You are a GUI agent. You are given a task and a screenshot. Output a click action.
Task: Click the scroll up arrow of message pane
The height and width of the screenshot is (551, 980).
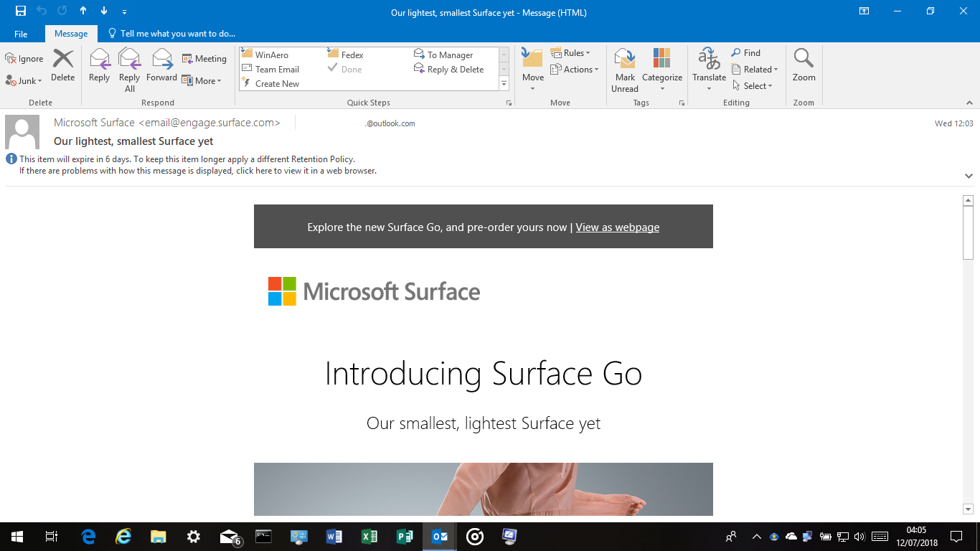tap(968, 201)
